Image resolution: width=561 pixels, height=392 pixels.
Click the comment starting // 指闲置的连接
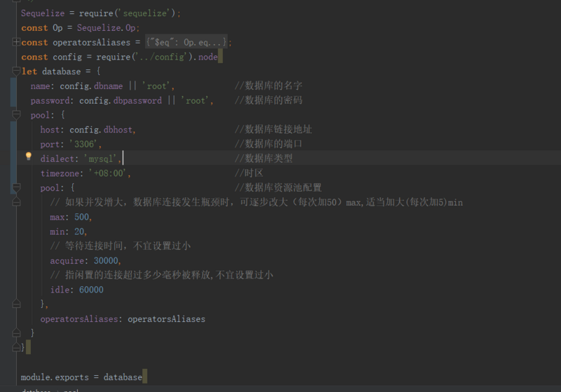[162, 275]
